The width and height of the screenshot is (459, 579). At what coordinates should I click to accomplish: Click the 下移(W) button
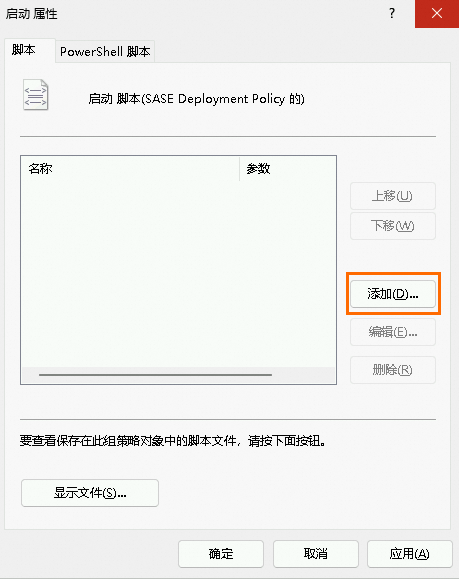393,226
